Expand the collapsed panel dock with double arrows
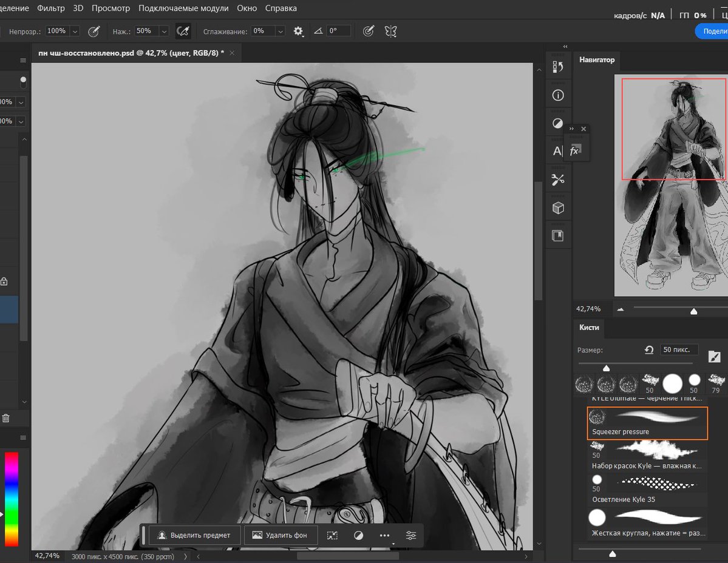Image resolution: width=728 pixels, height=563 pixels. 565,46
